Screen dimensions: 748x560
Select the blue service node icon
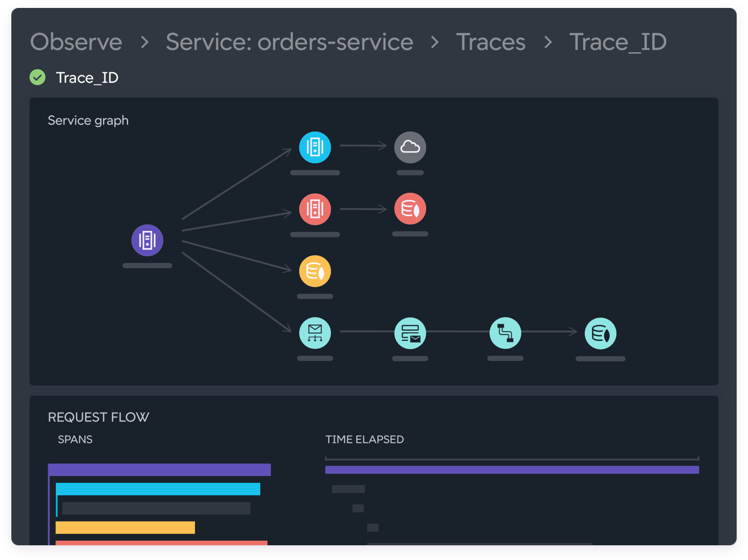[315, 147]
